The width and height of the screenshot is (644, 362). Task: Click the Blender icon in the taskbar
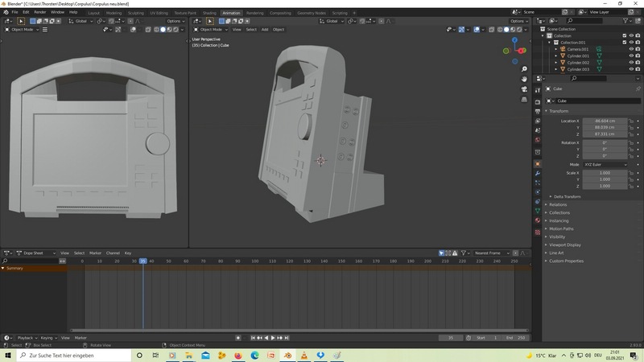tap(287, 355)
